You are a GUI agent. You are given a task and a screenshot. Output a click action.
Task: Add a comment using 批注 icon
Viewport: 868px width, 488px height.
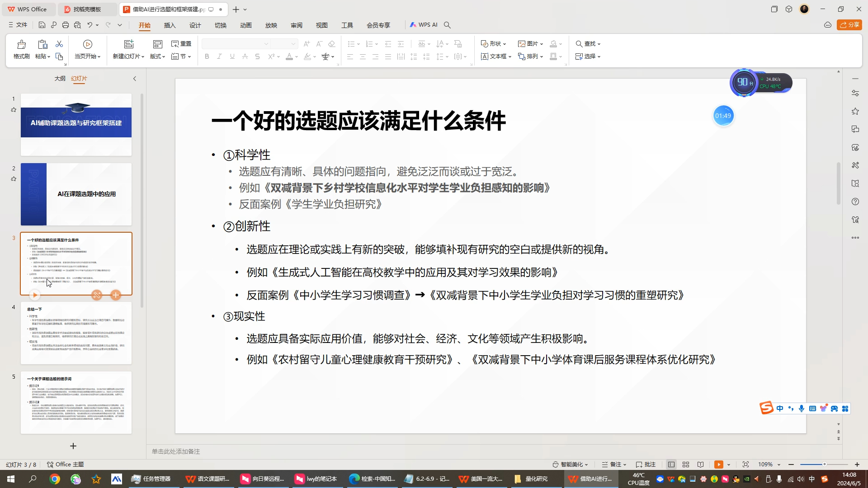click(646, 464)
